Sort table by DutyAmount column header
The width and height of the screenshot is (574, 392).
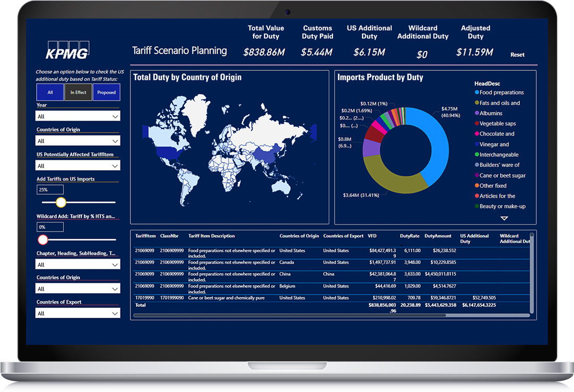(x=438, y=236)
